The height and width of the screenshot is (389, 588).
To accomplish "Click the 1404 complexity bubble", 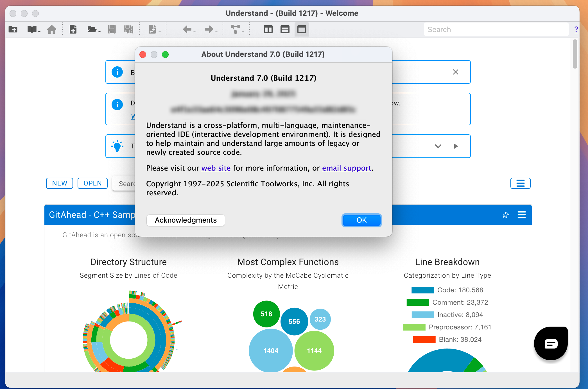I will tap(271, 350).
